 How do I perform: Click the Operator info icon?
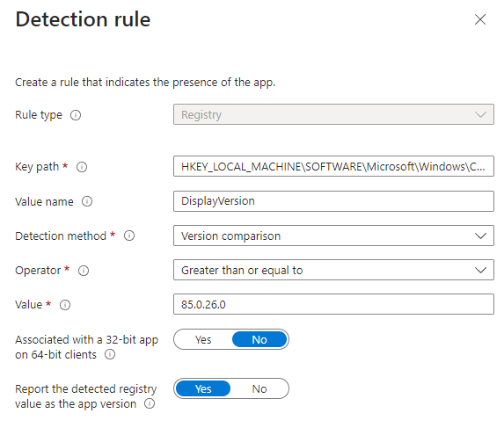(x=84, y=271)
